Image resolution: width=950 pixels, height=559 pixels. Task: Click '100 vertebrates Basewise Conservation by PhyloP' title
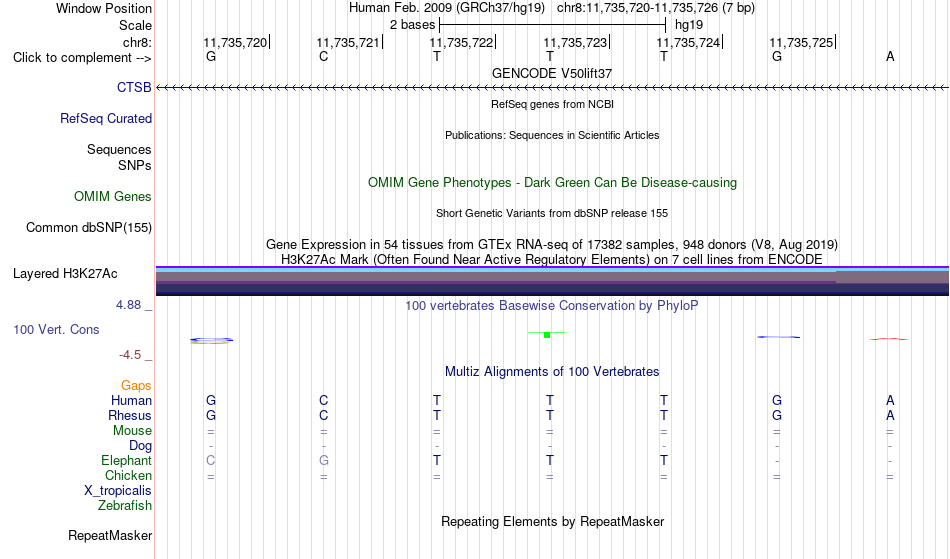coord(552,305)
